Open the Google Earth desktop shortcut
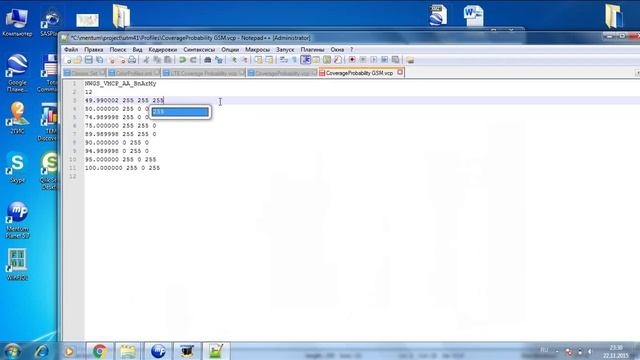Viewport: 640px width, 360px height. point(17,73)
